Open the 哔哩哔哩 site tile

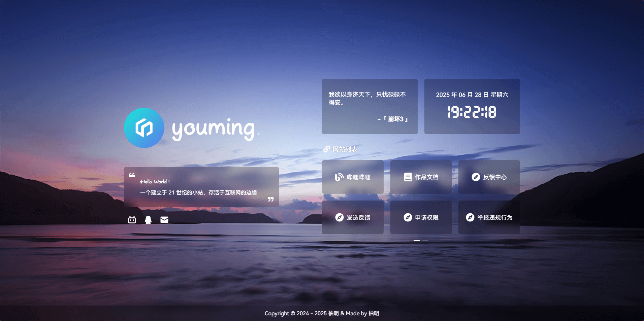pyautogui.click(x=353, y=177)
